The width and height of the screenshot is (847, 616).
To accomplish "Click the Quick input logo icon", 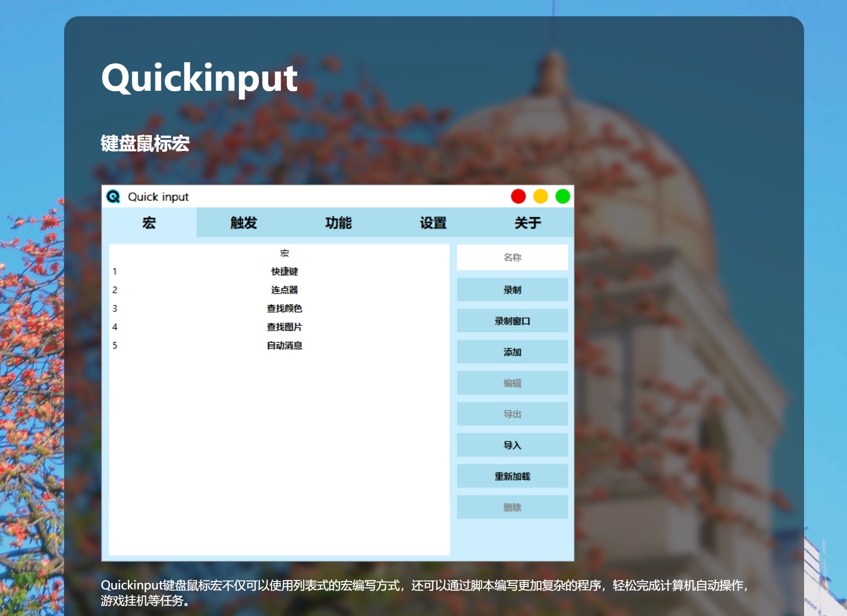I will [x=113, y=196].
